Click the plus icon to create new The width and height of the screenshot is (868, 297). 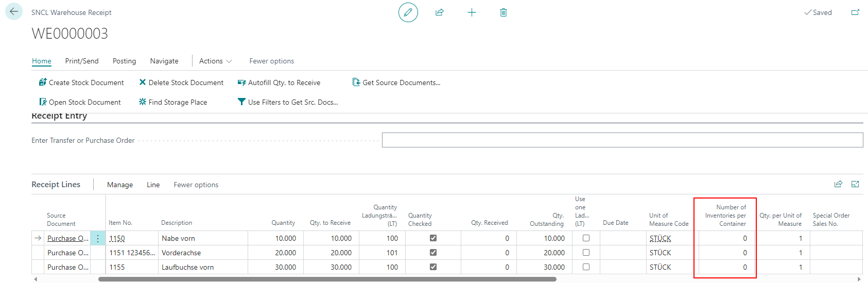472,12
